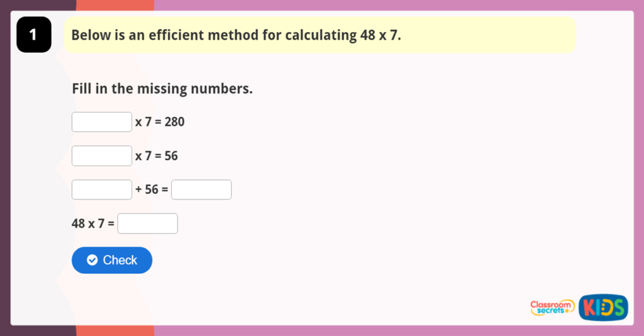Click the 'Fill in the missing numbers' instruction

coord(162,89)
